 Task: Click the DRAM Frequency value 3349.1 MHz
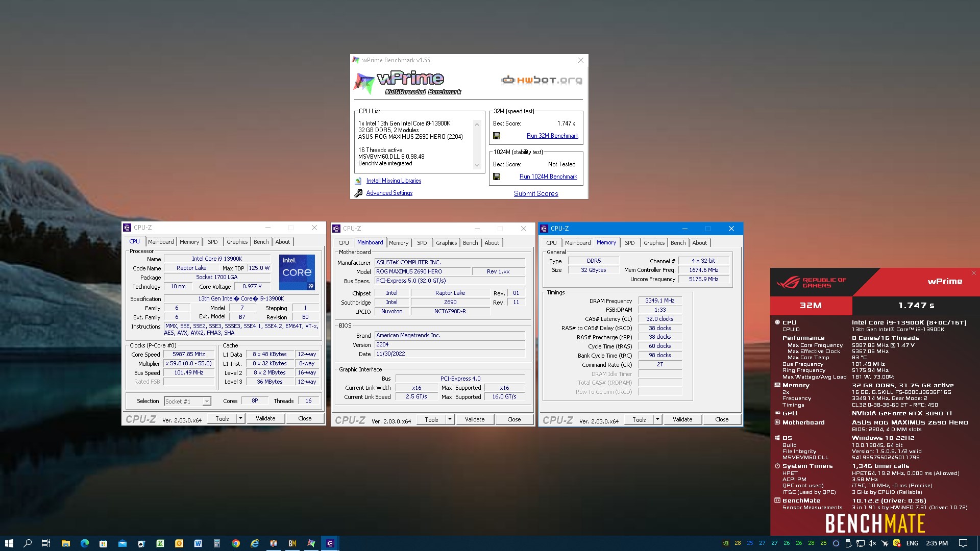[660, 300]
